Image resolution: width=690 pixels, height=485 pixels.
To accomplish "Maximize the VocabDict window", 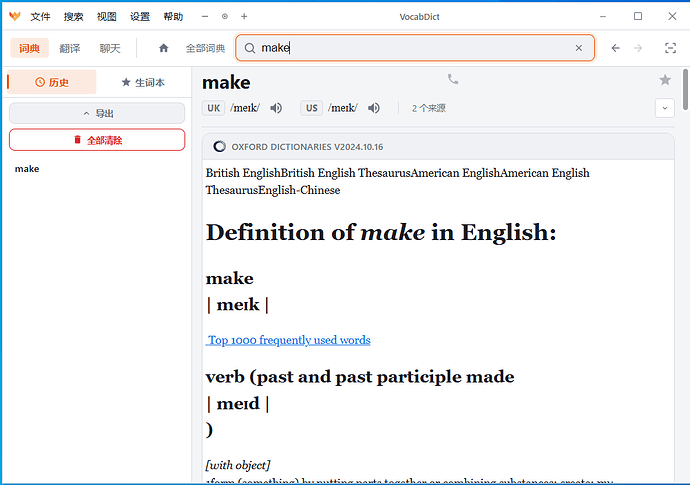I will (638, 16).
